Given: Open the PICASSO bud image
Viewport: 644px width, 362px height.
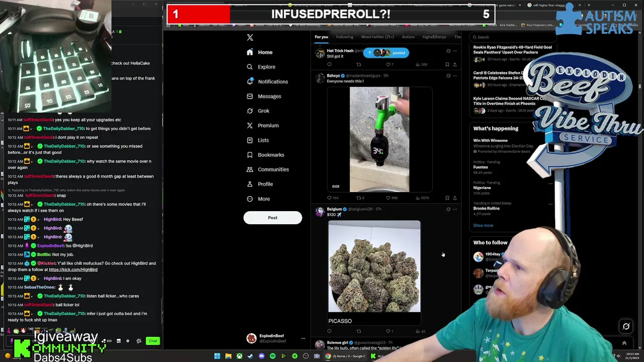Looking at the screenshot, I should pyautogui.click(x=374, y=266).
